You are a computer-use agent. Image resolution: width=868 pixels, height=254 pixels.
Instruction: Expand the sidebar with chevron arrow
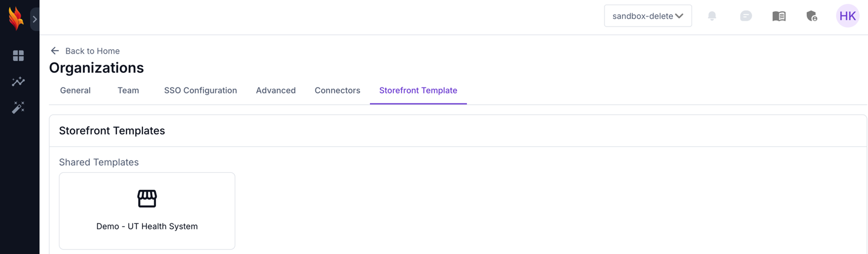point(35,19)
